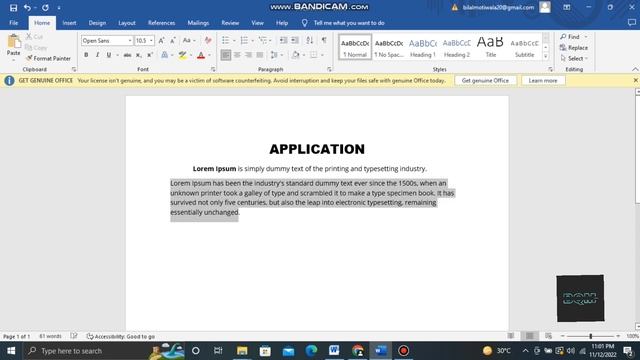640x360 pixels.
Task: Toggle strikethrough formatting
Action: coord(127,55)
